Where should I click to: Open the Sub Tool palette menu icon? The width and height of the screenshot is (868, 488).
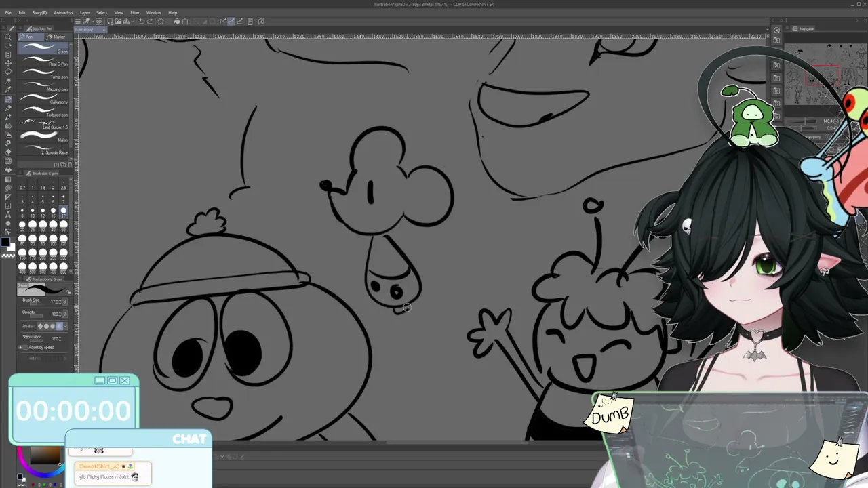click(x=22, y=29)
